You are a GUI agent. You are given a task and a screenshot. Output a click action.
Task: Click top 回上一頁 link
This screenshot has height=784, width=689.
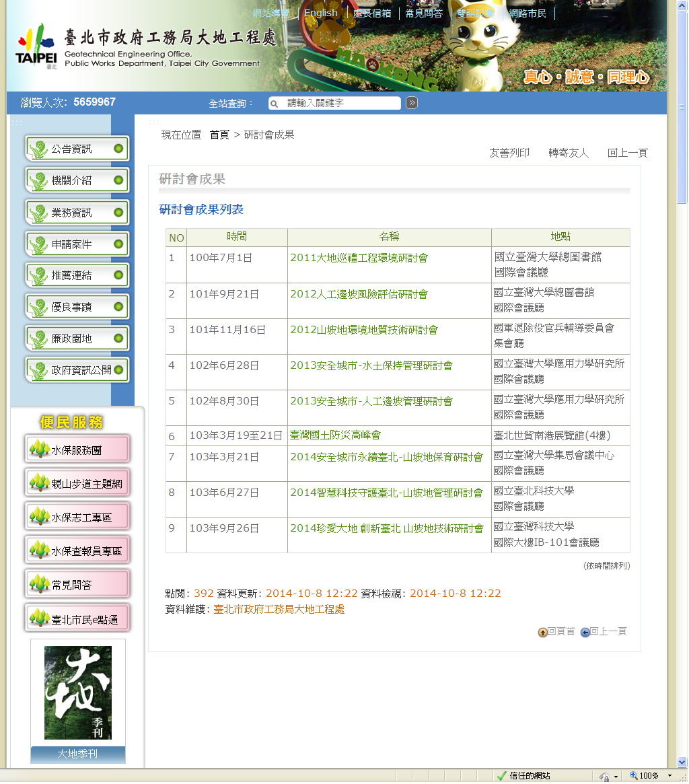[628, 153]
